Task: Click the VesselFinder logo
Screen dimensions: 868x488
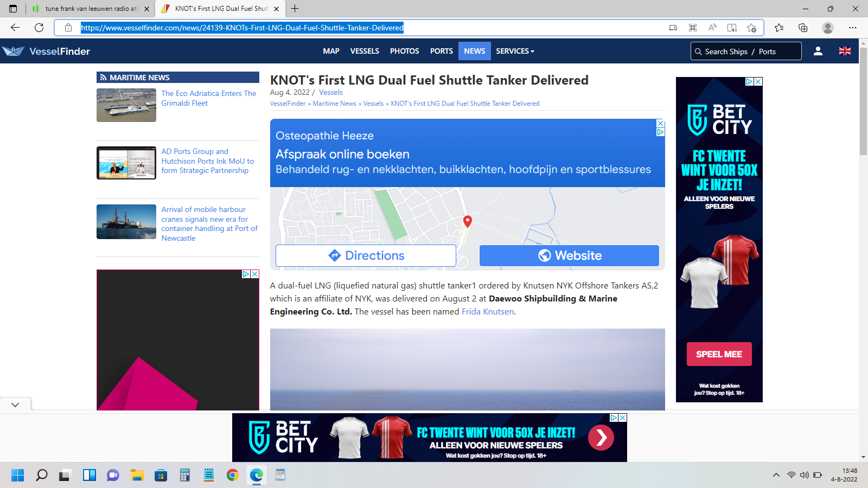Action: tap(46, 51)
